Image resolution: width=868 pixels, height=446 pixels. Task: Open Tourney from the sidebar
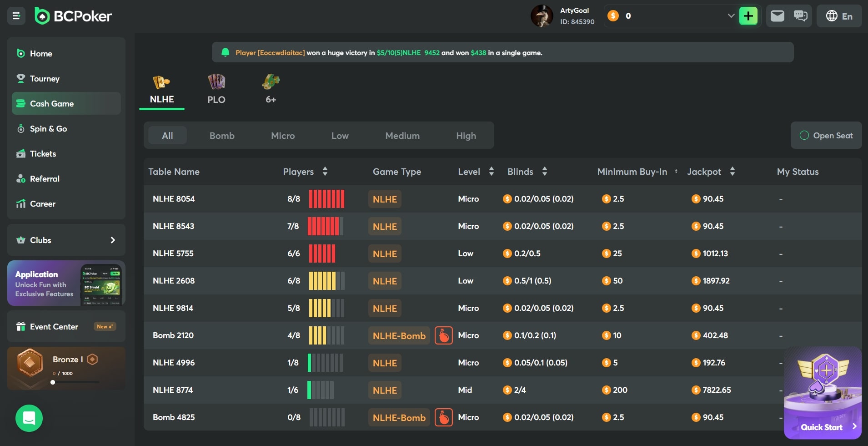[45, 79]
